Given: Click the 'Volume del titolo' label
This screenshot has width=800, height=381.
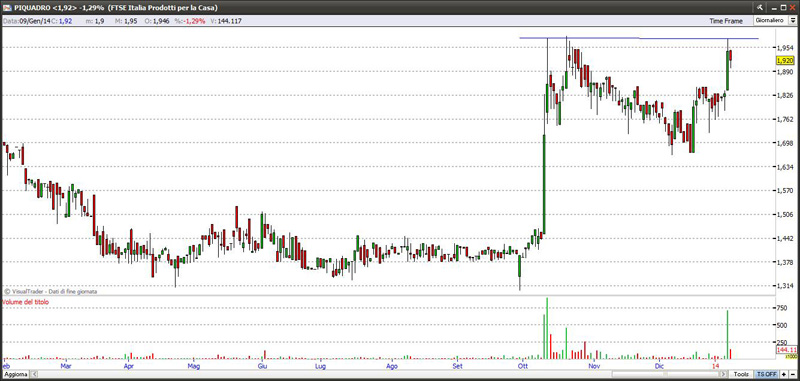Looking at the screenshot, I should pos(26,302).
